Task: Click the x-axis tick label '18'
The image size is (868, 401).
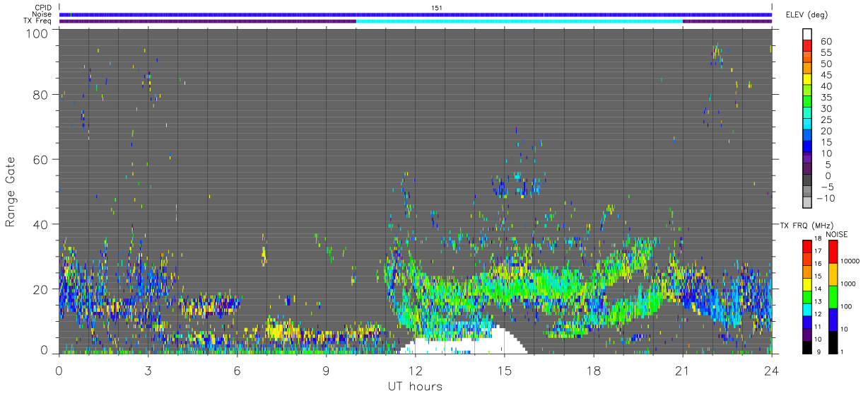Action: (593, 371)
